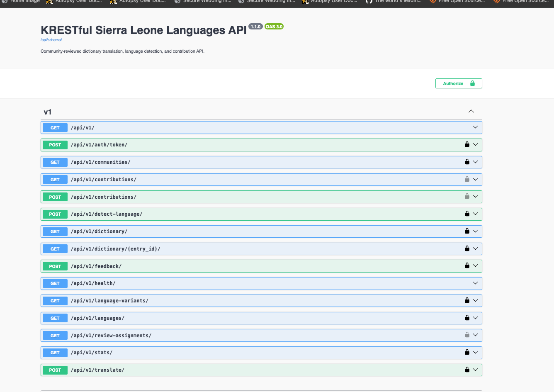Click the v1 section heading
This screenshot has width=554, height=392.
(x=48, y=112)
